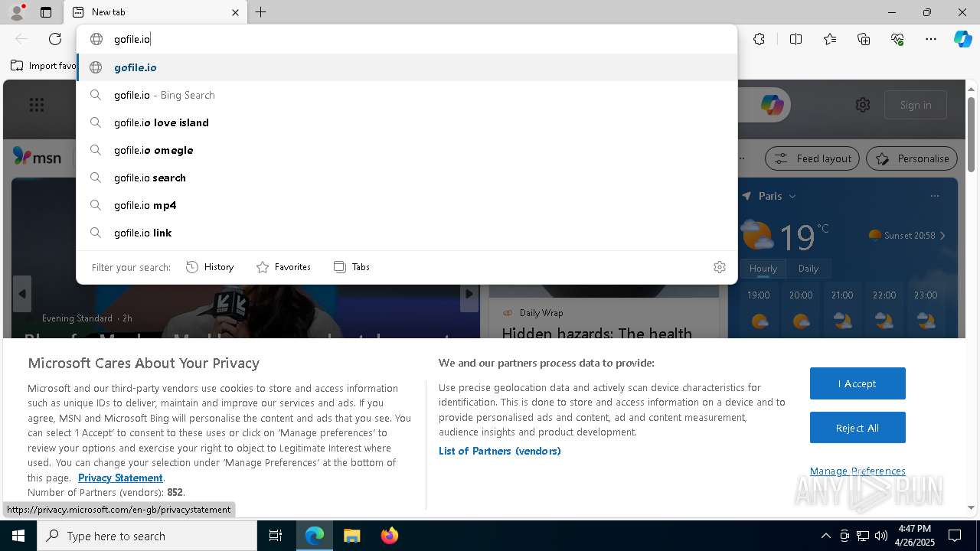The height and width of the screenshot is (551, 980).
Task: Open Task View in taskbar
Action: [276, 536]
